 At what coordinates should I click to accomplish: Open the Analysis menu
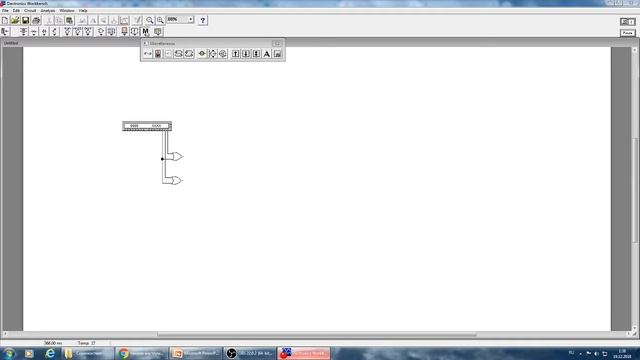click(48, 11)
